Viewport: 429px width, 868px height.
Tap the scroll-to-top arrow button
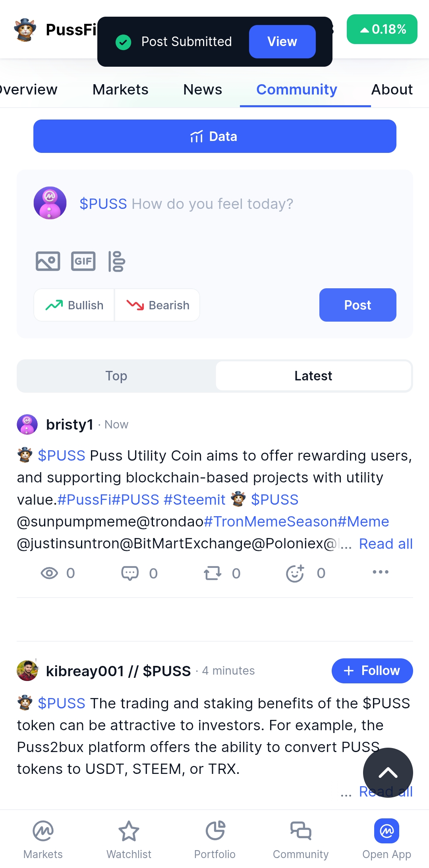(x=388, y=773)
